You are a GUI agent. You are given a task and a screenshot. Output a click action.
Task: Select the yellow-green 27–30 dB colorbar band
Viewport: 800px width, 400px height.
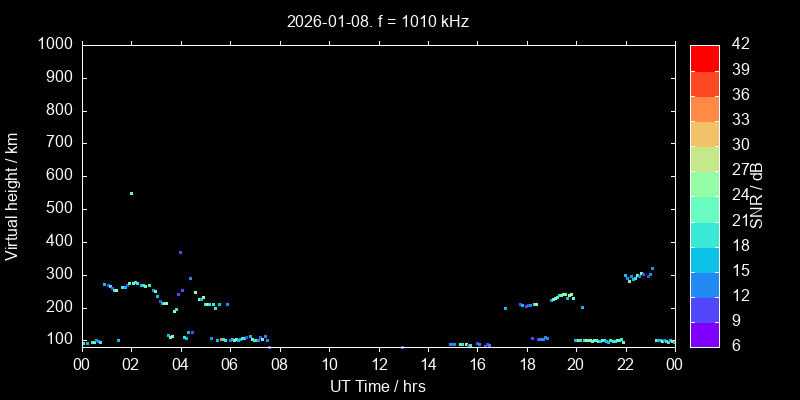coord(704,158)
